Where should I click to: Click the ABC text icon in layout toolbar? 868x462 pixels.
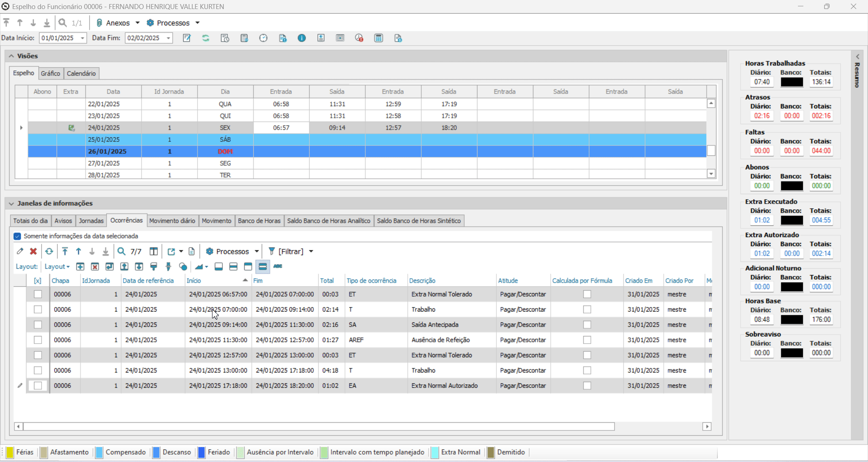(x=278, y=266)
